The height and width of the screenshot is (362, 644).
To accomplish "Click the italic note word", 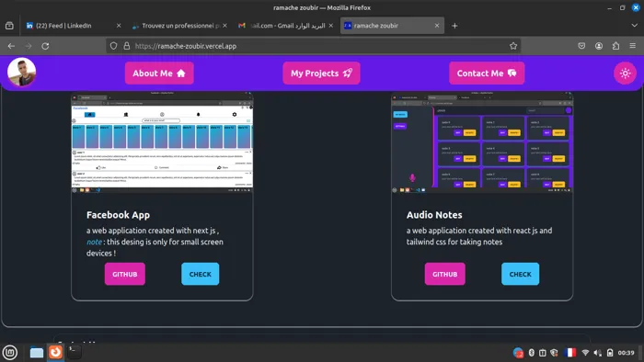I will pyautogui.click(x=94, y=242).
